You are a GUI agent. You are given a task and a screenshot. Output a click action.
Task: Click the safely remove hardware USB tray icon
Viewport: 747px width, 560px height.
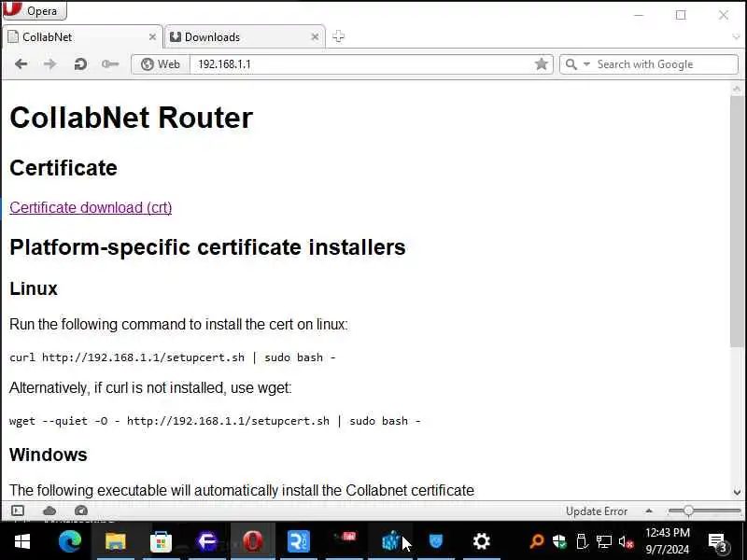point(581,541)
